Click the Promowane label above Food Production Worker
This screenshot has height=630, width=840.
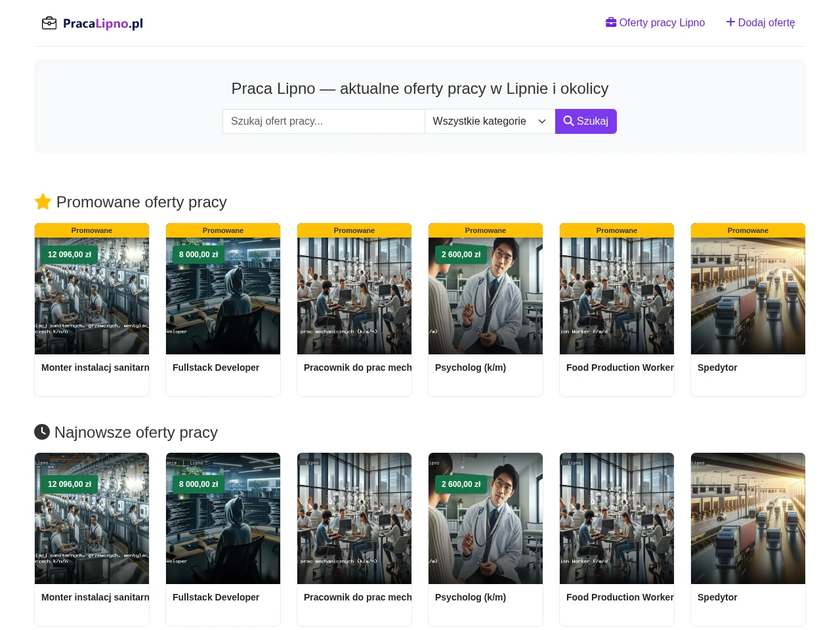pos(617,230)
